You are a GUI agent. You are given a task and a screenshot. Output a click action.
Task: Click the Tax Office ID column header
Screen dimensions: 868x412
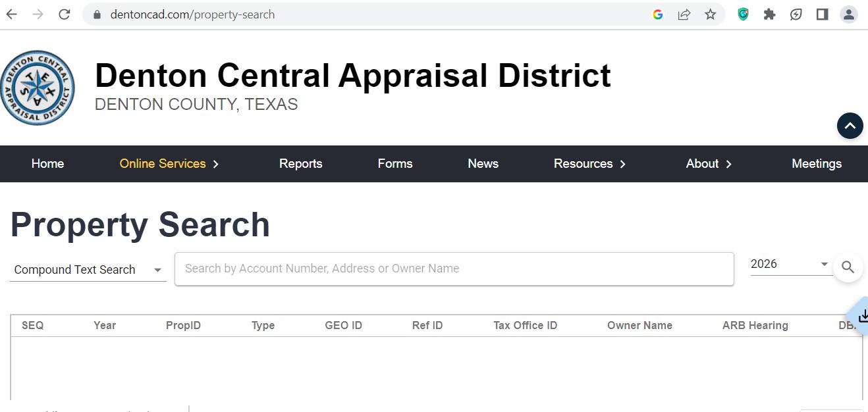point(526,325)
